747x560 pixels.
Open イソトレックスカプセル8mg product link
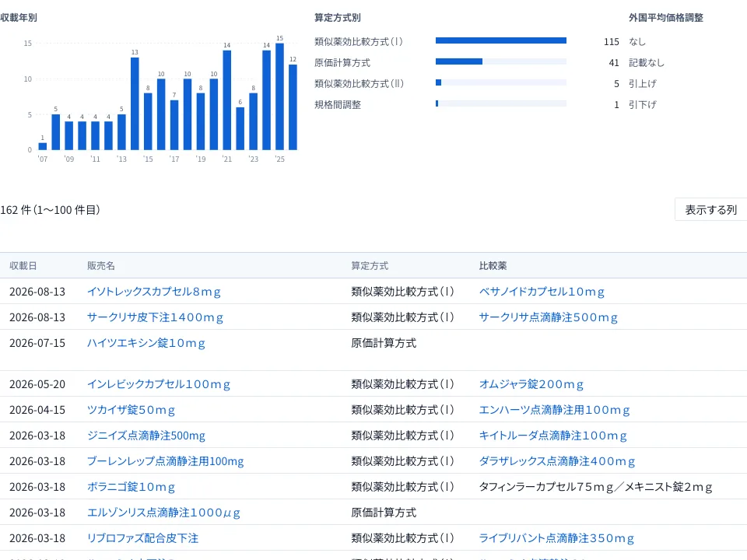154,292
